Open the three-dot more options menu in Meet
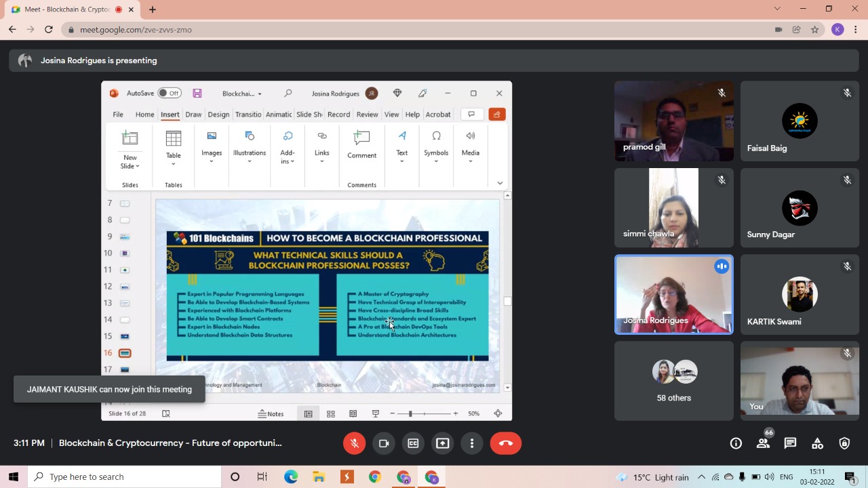The image size is (868, 488). [x=472, y=443]
